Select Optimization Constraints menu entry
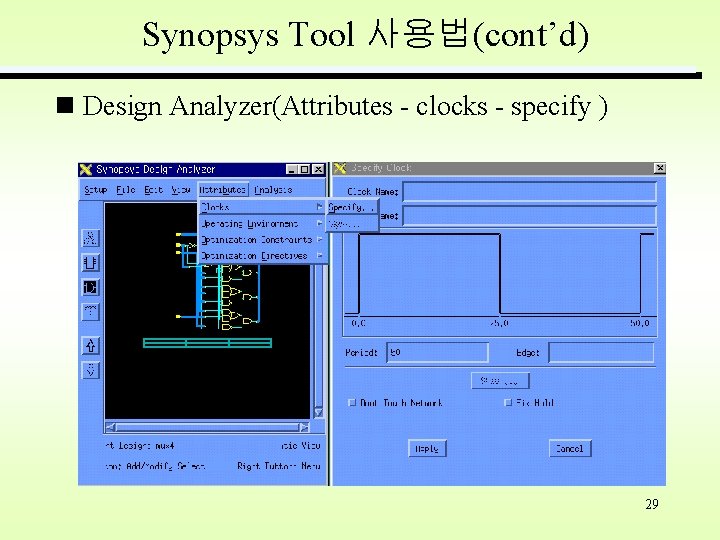Screen dimensions: 720x540 (262, 240)
